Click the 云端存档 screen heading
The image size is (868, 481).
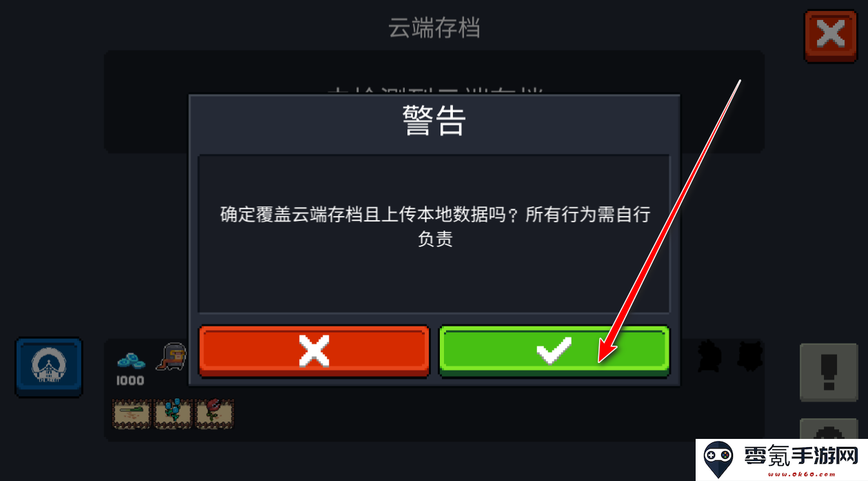click(434, 28)
